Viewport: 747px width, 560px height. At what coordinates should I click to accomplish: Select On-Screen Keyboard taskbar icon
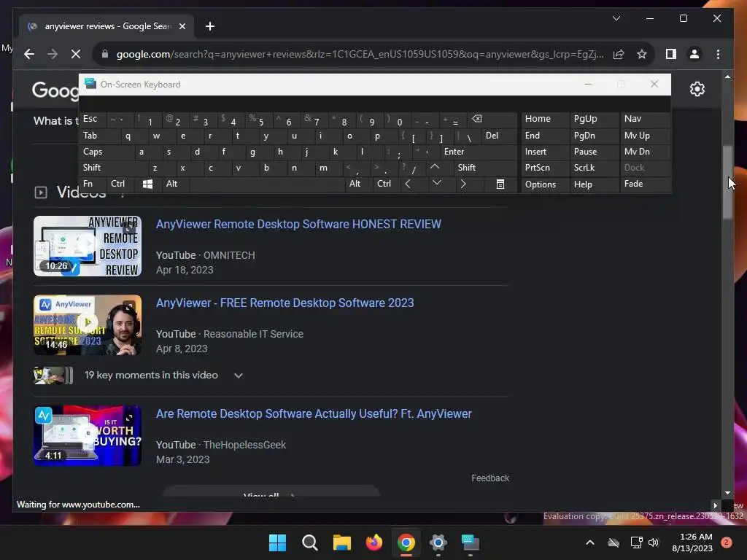click(471, 542)
